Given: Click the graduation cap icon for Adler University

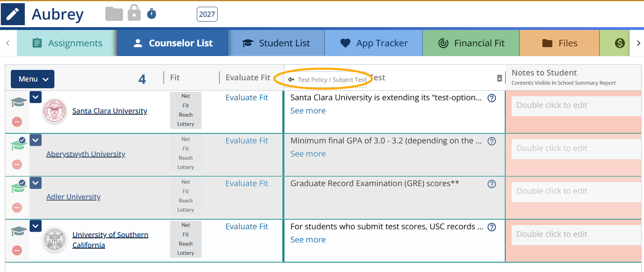Looking at the screenshot, I should (x=18, y=187).
